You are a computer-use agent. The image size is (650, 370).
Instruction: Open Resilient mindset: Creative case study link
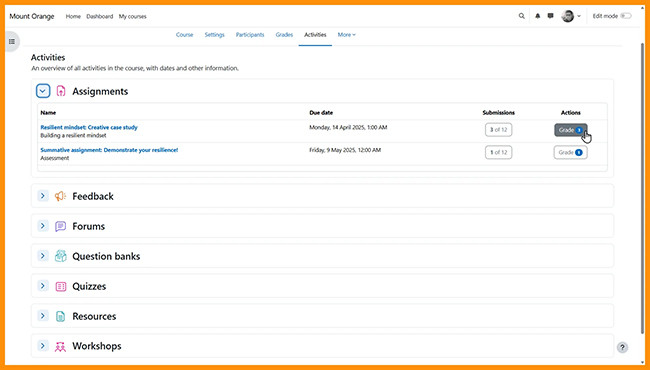pyautogui.click(x=89, y=127)
